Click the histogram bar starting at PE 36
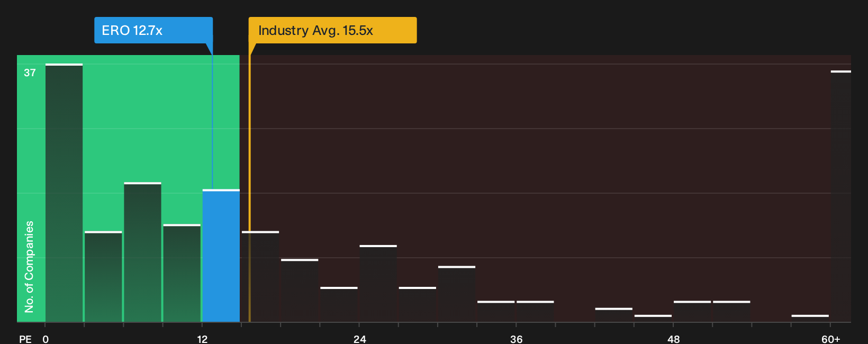Viewport: 868px width, 344px height. (x=535, y=312)
